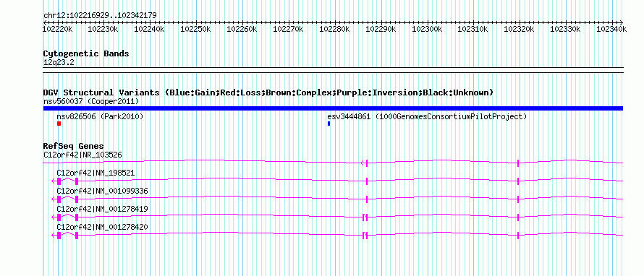Image resolution: width=644 pixels, height=276 pixels.
Task: Open the C12orf42|NR_103526 transcript label
Action: coord(82,155)
